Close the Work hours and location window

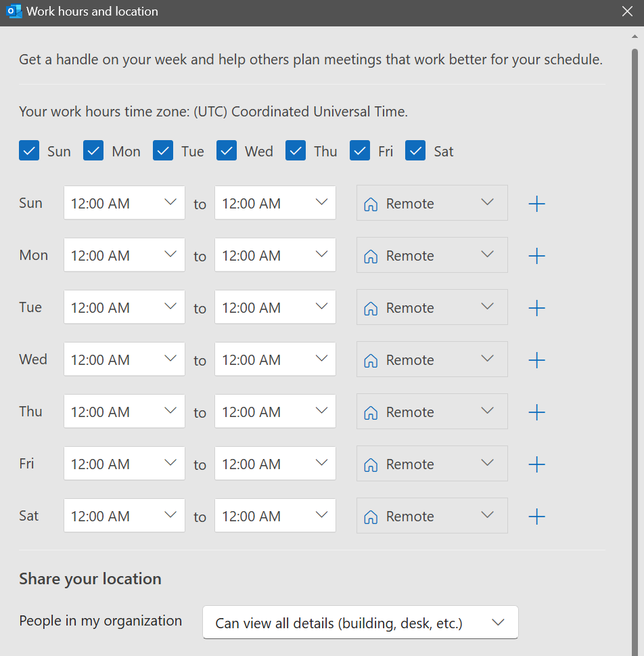coord(627,12)
